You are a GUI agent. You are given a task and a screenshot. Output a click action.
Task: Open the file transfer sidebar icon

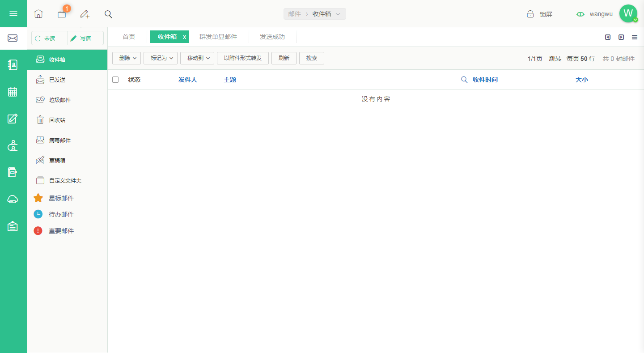(x=13, y=172)
